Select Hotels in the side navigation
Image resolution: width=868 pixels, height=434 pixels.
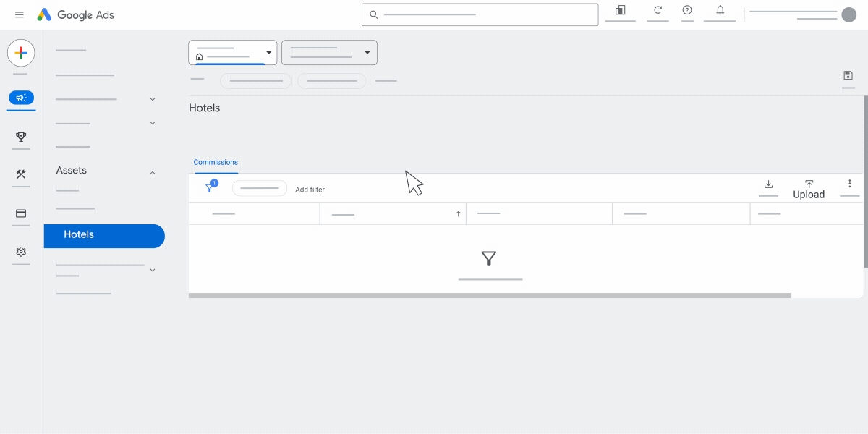104,236
